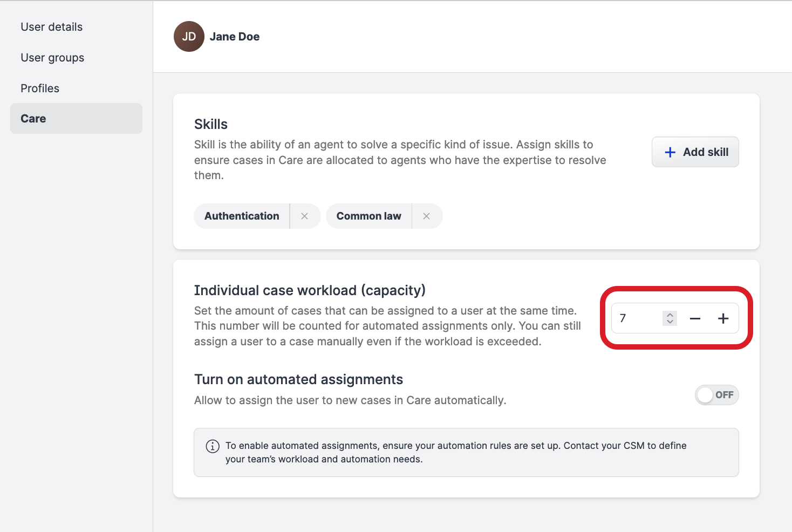
Task: Go to User groups section
Action: coord(52,58)
